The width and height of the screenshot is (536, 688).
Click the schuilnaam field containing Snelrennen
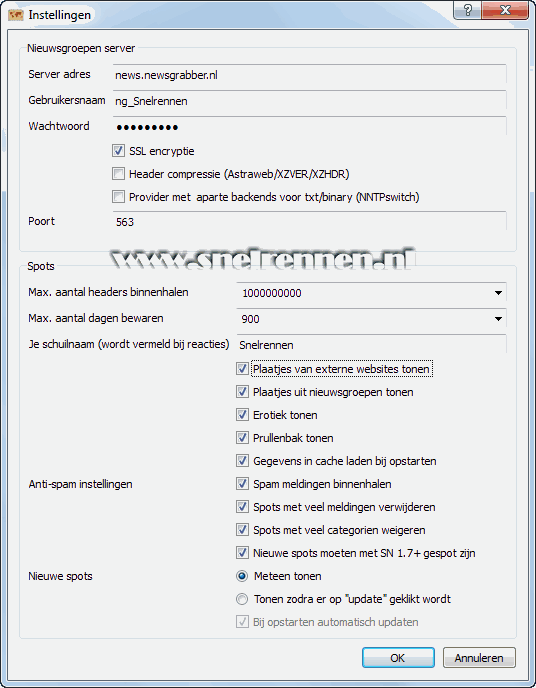(372, 344)
